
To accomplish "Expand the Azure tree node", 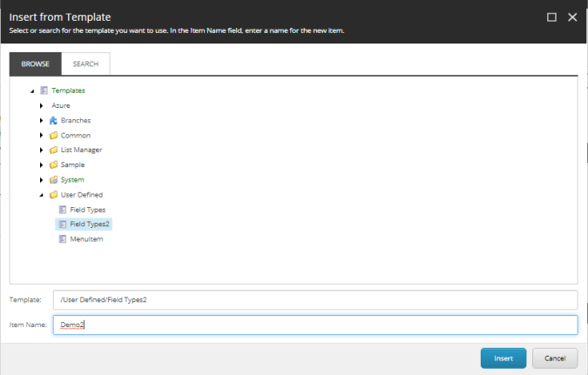I will (41, 105).
